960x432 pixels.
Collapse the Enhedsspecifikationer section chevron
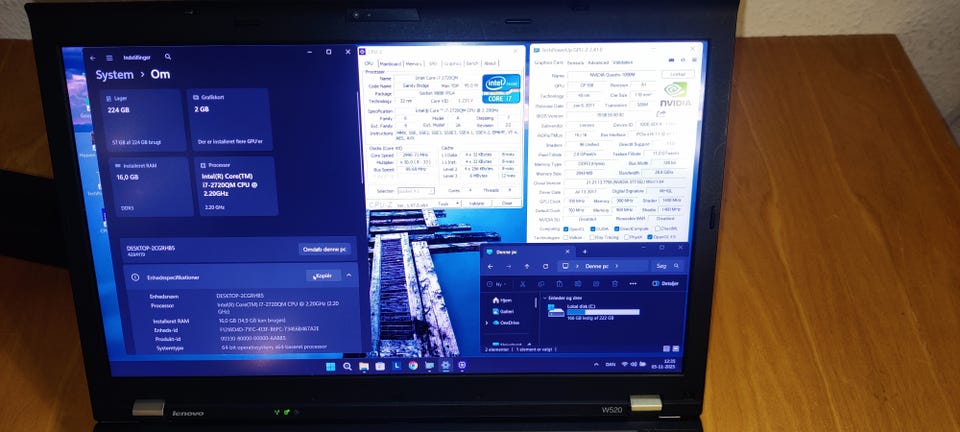(x=349, y=276)
